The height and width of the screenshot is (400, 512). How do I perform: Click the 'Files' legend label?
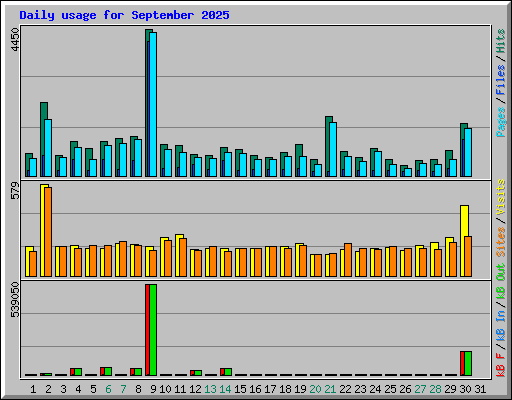(x=500, y=80)
